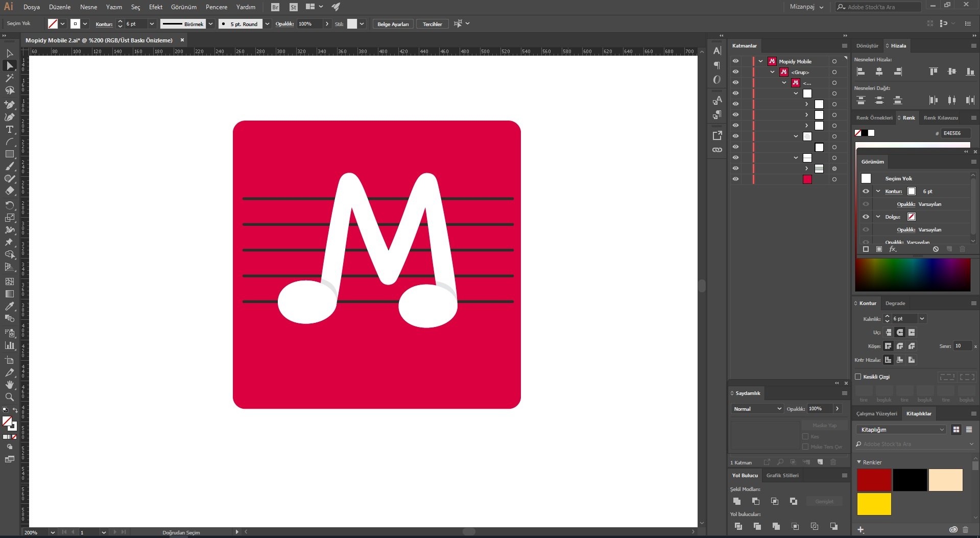Click the hex color field E4E5E6

pos(955,133)
